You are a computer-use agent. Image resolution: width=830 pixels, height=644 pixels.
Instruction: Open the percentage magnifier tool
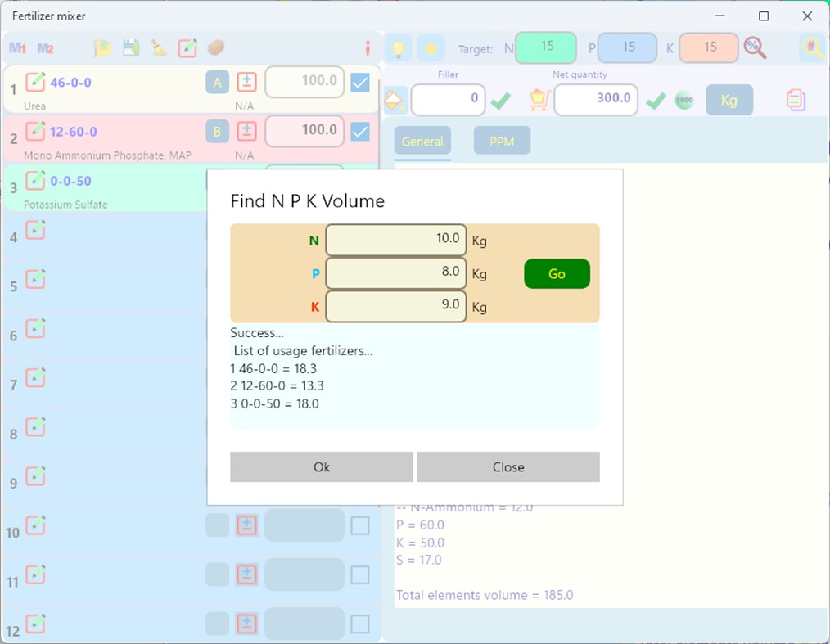(x=756, y=47)
